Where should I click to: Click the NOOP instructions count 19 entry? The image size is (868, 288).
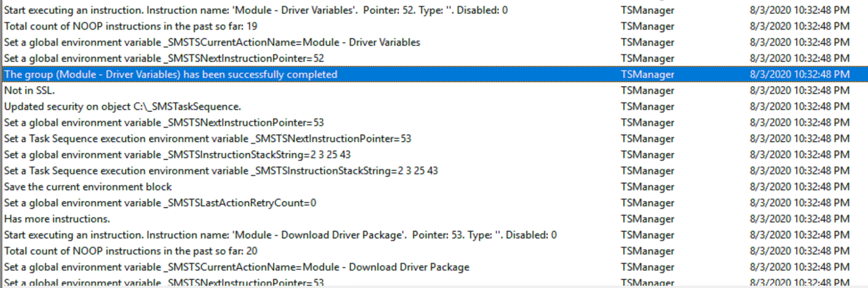[x=131, y=26]
